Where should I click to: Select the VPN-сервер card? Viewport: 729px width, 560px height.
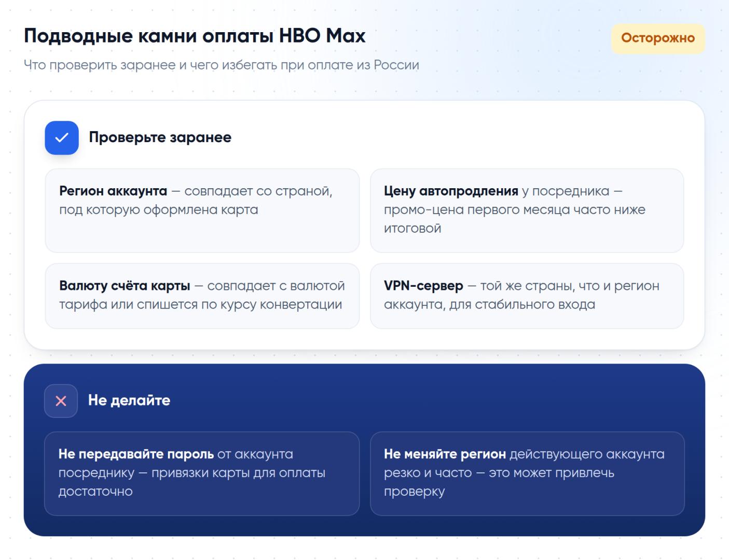click(x=527, y=296)
